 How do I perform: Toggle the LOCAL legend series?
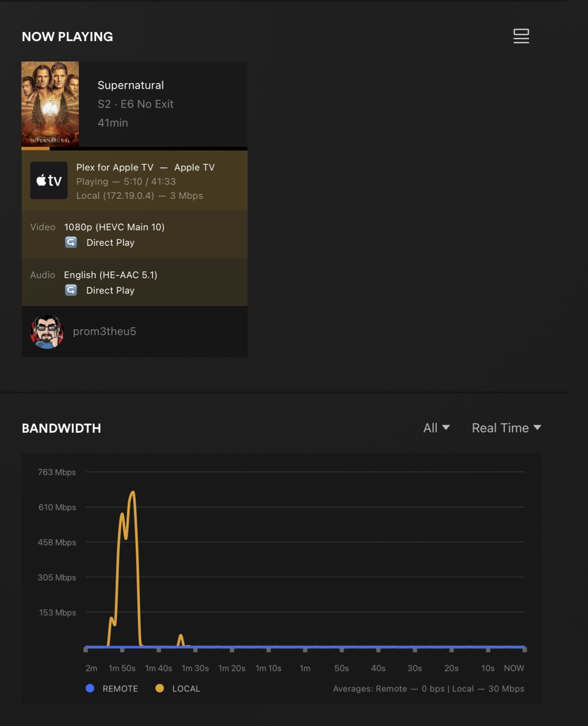pos(178,689)
